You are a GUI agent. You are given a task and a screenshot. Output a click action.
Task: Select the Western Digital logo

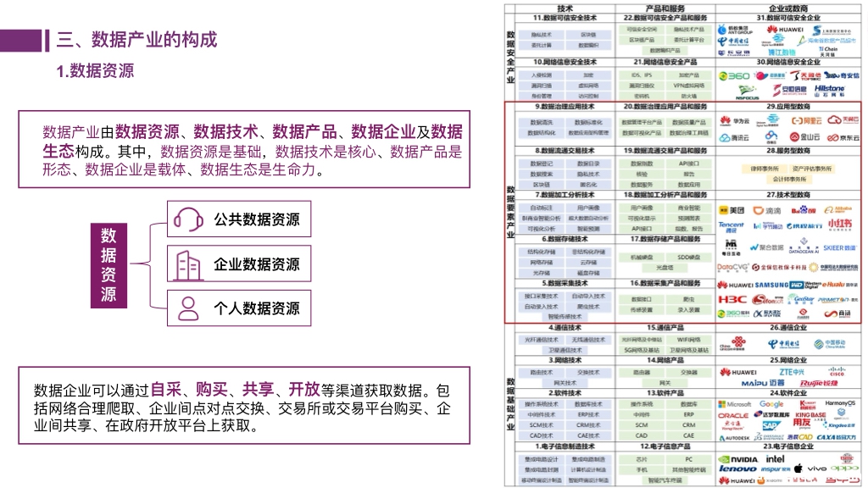[x=804, y=285]
